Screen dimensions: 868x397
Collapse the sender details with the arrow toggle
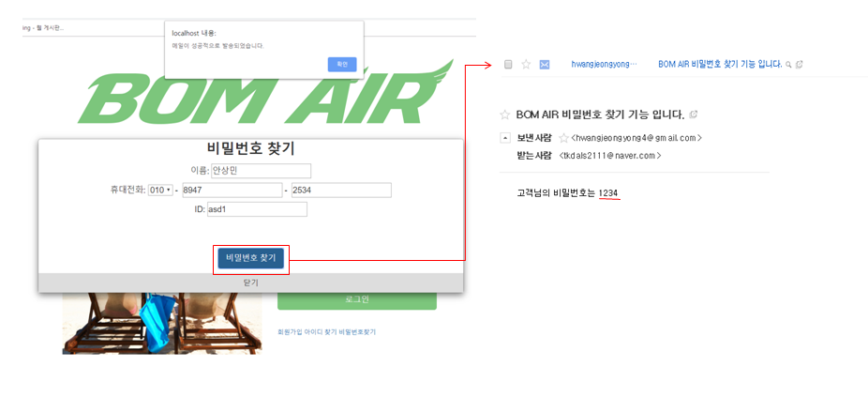click(505, 137)
